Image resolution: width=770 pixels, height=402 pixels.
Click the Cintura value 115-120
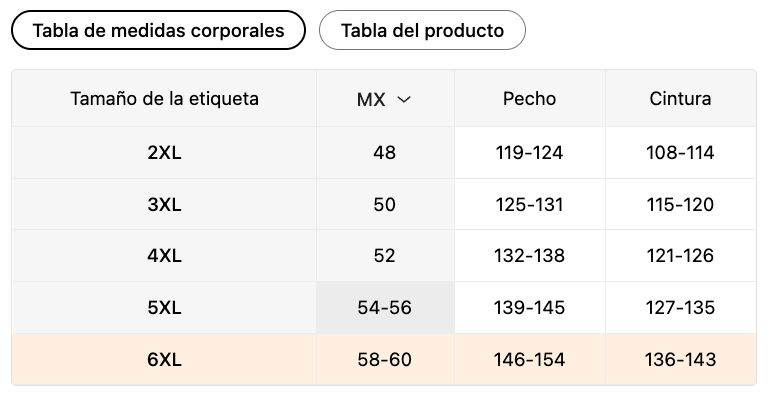(x=681, y=204)
